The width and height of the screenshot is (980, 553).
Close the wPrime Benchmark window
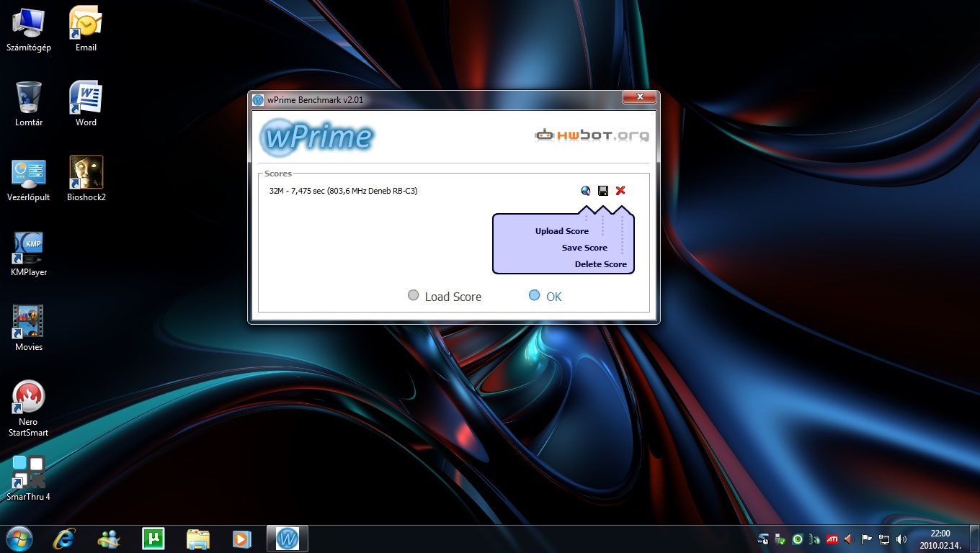point(639,97)
